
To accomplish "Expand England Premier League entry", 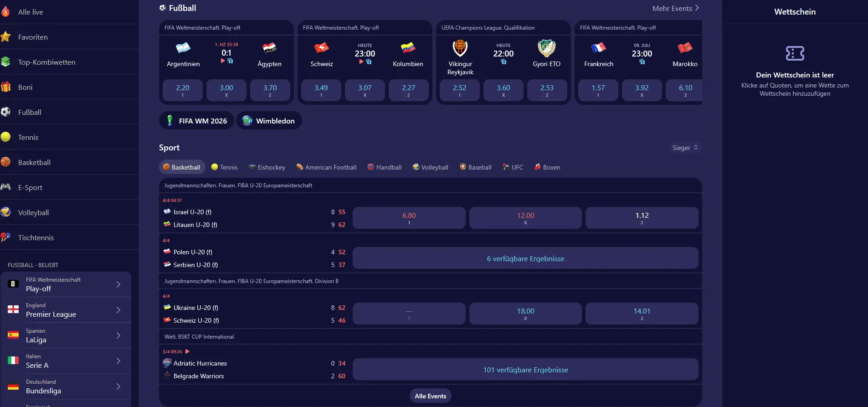I will (66, 310).
